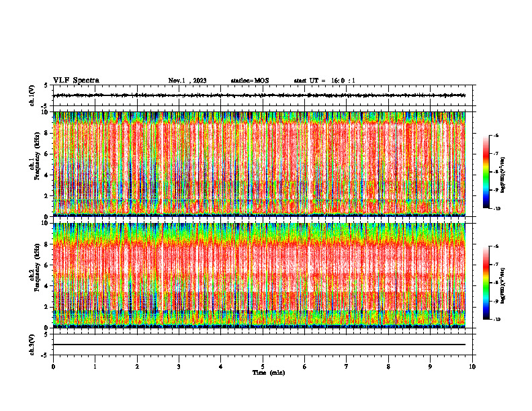Click the ch.2 "Frequency (kHz)" axis label
The image size is (532, 411).
point(37,267)
